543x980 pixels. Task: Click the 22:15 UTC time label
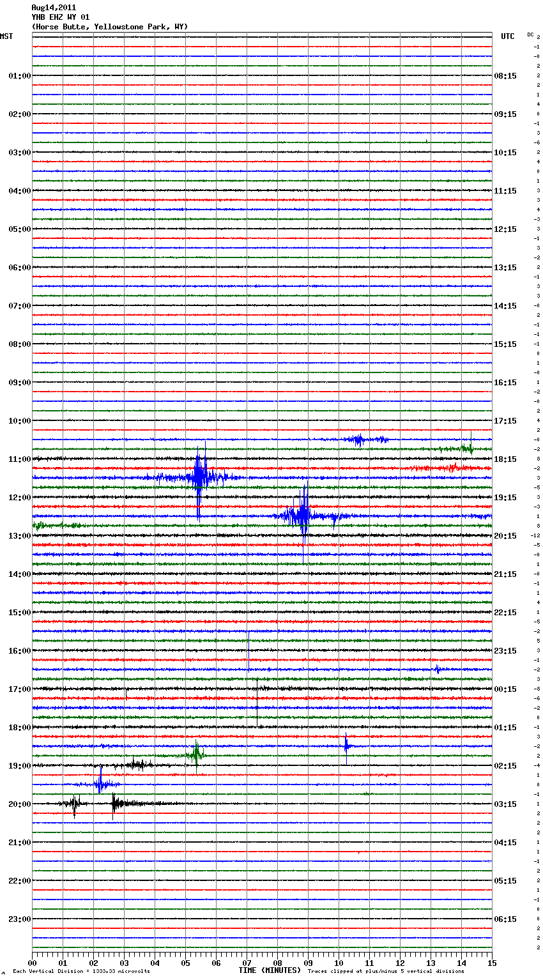tap(505, 613)
